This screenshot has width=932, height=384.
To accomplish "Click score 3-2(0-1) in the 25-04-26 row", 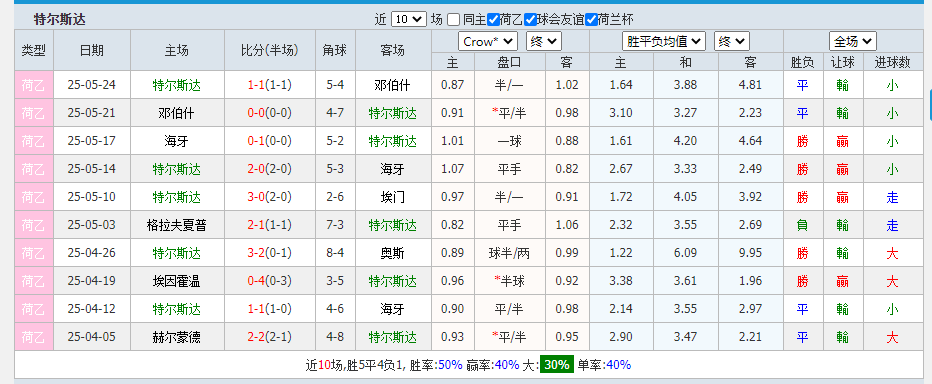I will point(270,253).
